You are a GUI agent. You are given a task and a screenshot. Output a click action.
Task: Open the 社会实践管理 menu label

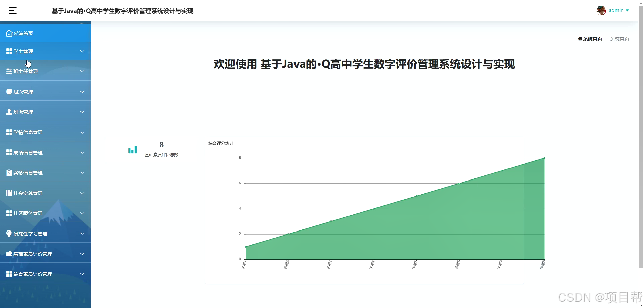[x=28, y=193]
